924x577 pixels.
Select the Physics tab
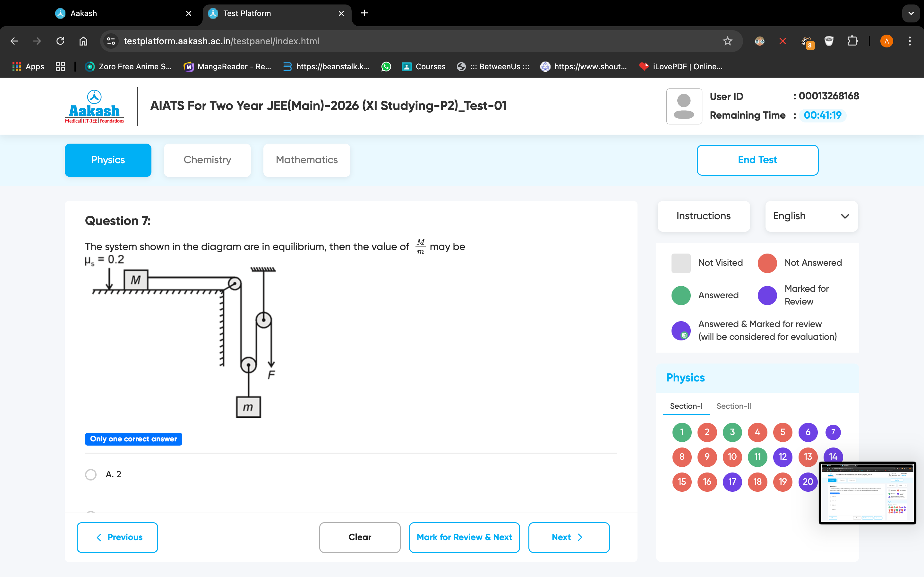(108, 160)
